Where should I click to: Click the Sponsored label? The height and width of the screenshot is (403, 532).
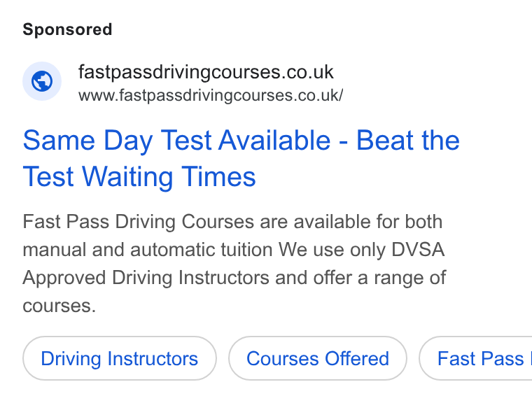(67, 29)
